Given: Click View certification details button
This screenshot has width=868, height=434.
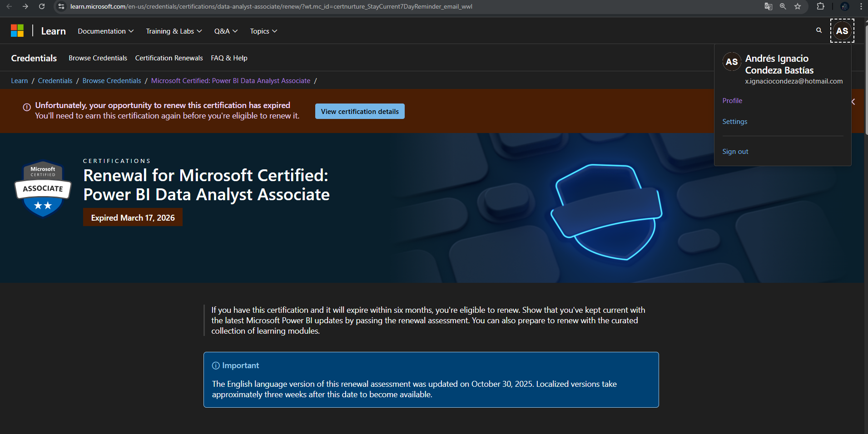Looking at the screenshot, I should (360, 111).
